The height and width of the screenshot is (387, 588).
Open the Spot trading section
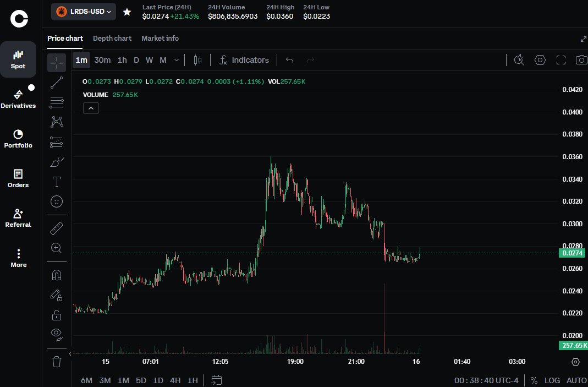[18, 59]
